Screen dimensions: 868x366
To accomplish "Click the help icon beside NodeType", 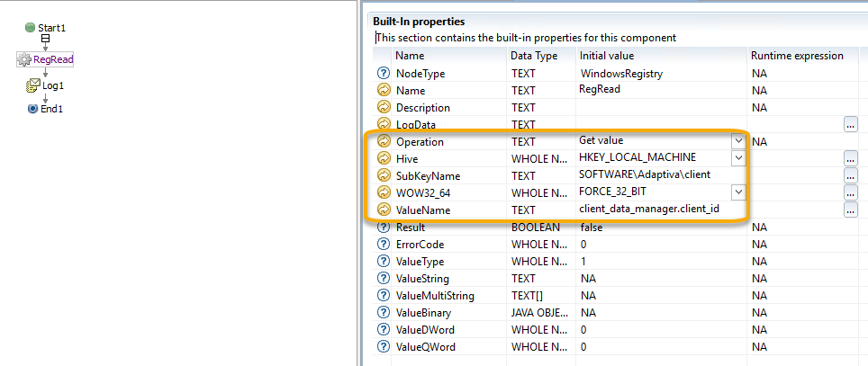I will 383,73.
